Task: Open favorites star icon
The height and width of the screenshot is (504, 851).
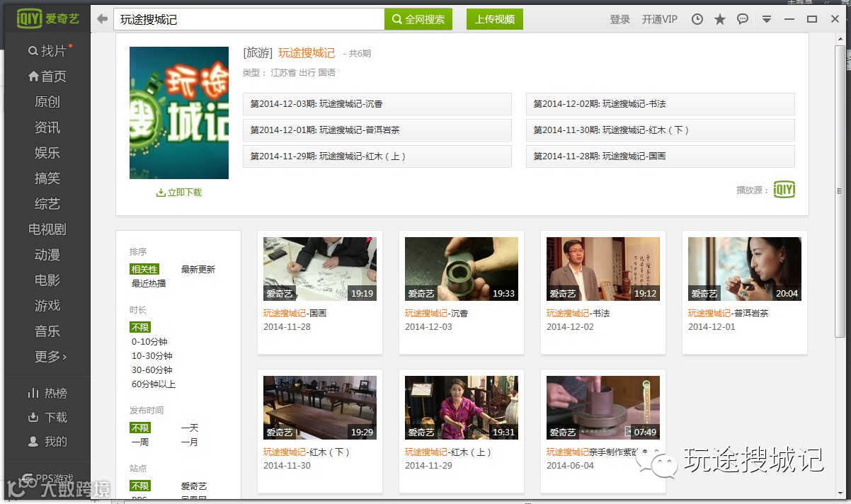Action: coord(720,19)
